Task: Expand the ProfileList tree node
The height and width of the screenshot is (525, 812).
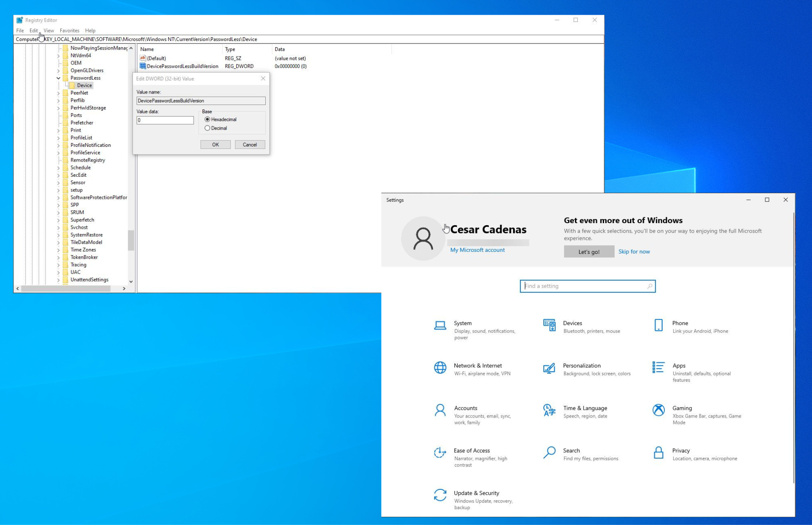Action: [58, 138]
